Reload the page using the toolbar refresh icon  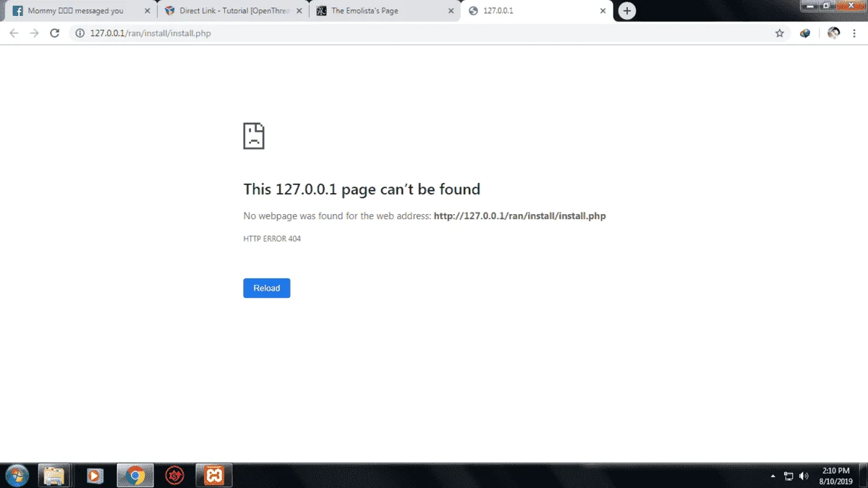point(54,33)
